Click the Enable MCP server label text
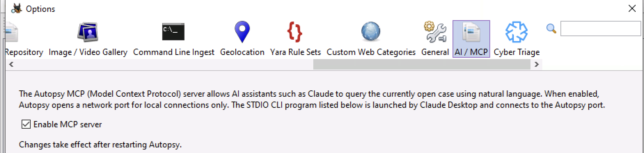The image size is (644, 153). click(68, 124)
